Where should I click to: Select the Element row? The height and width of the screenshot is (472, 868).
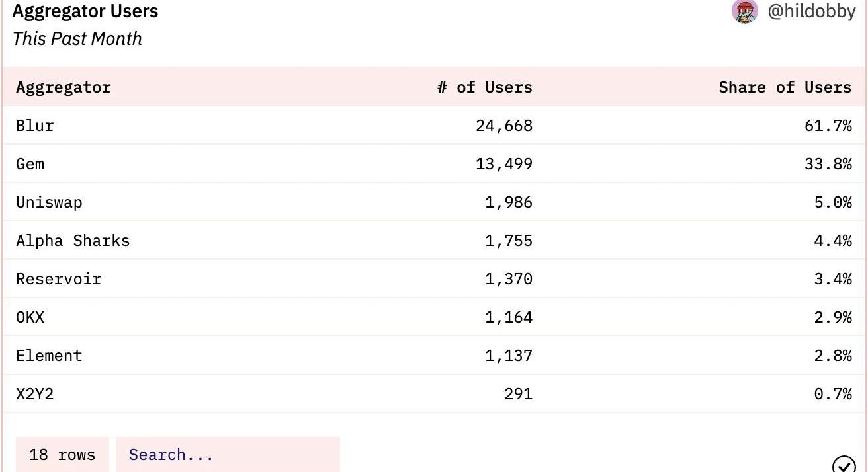(x=434, y=356)
